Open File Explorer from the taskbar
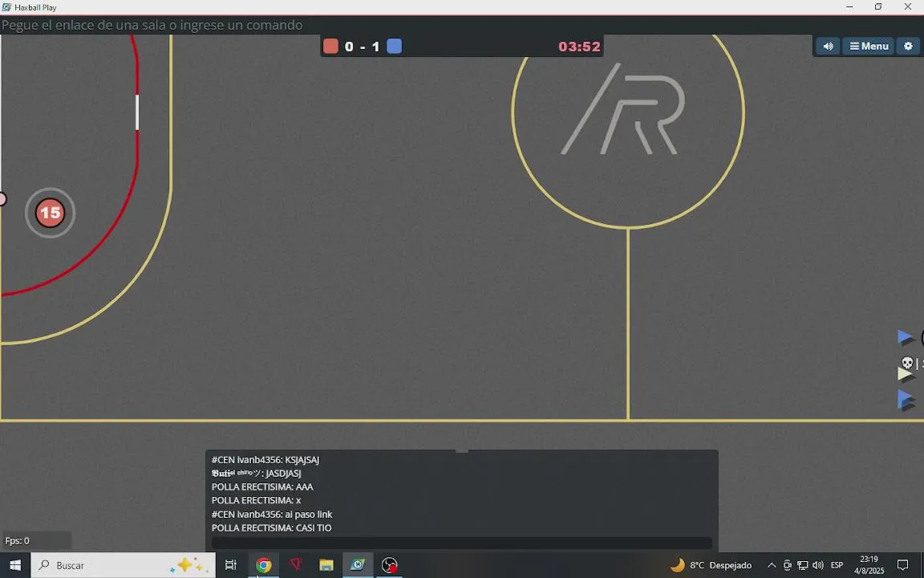This screenshot has height=578, width=924. 326,565
